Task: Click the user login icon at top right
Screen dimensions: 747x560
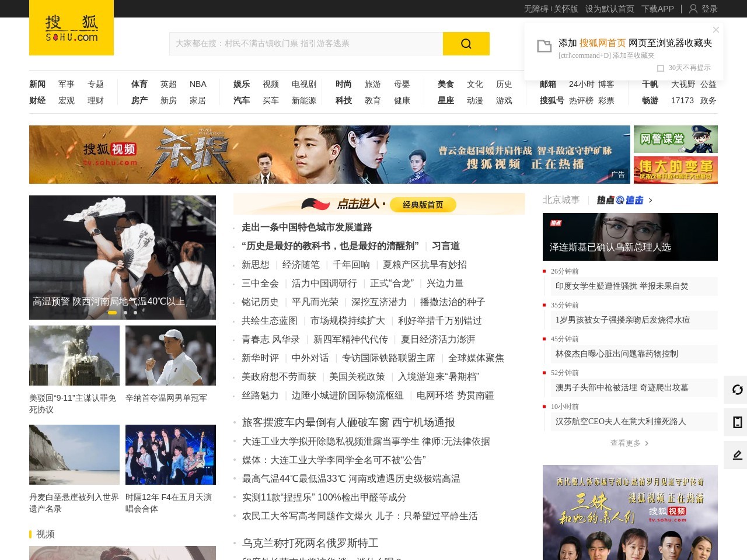Action: click(693, 9)
